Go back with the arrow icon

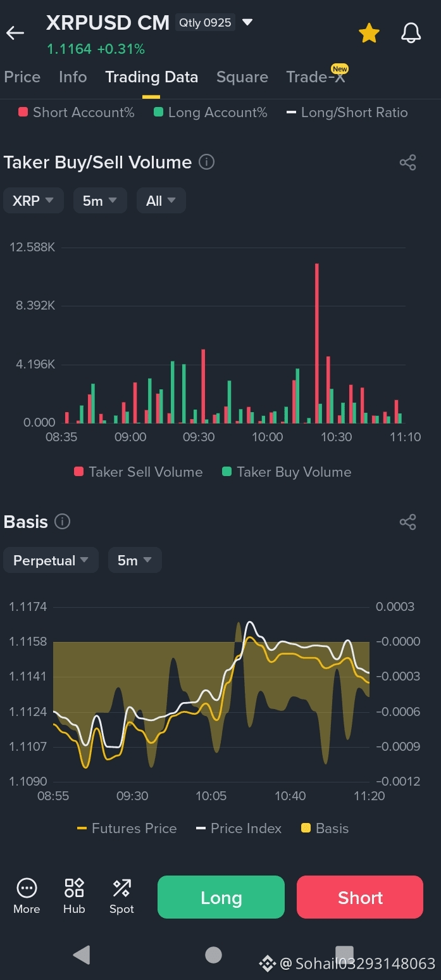click(x=15, y=33)
